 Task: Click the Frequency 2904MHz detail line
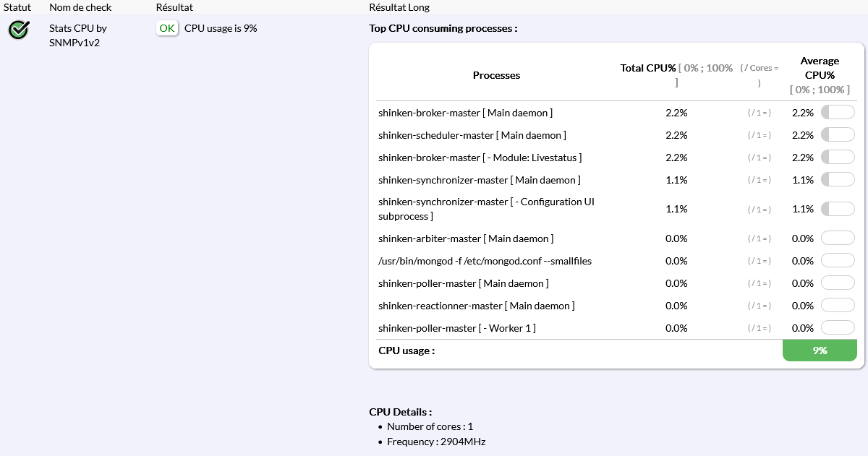(x=435, y=442)
